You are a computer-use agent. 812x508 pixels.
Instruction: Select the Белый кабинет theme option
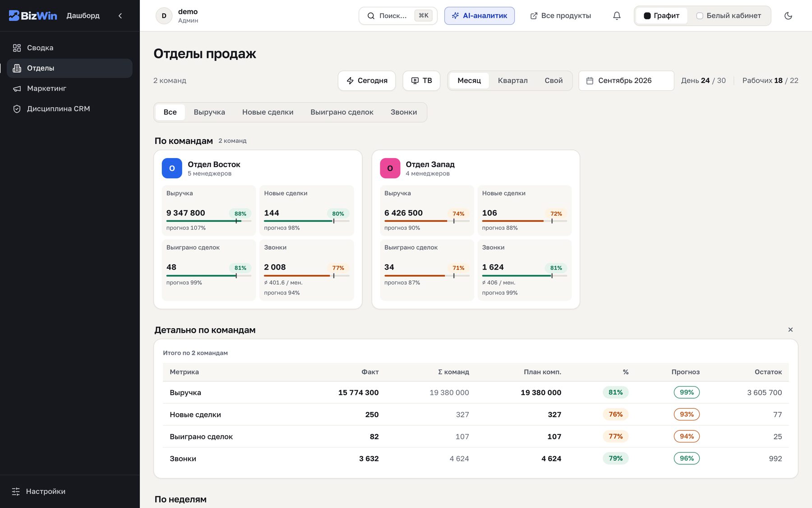(x=729, y=16)
